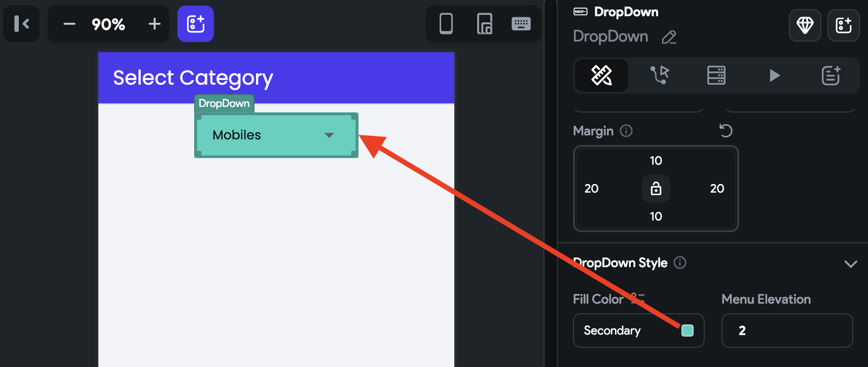Open the Animations play tab
This screenshot has height=367, width=868.
(774, 76)
